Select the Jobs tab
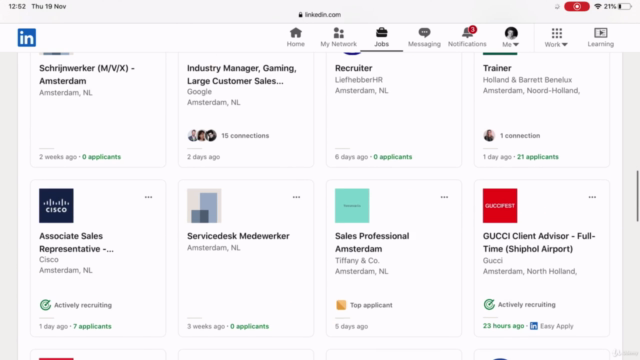Image resolution: width=640 pixels, height=360 pixels. pyautogui.click(x=382, y=38)
